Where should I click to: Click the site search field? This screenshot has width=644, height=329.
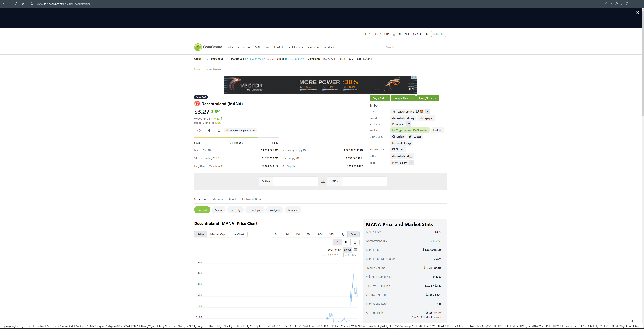(x=415, y=47)
